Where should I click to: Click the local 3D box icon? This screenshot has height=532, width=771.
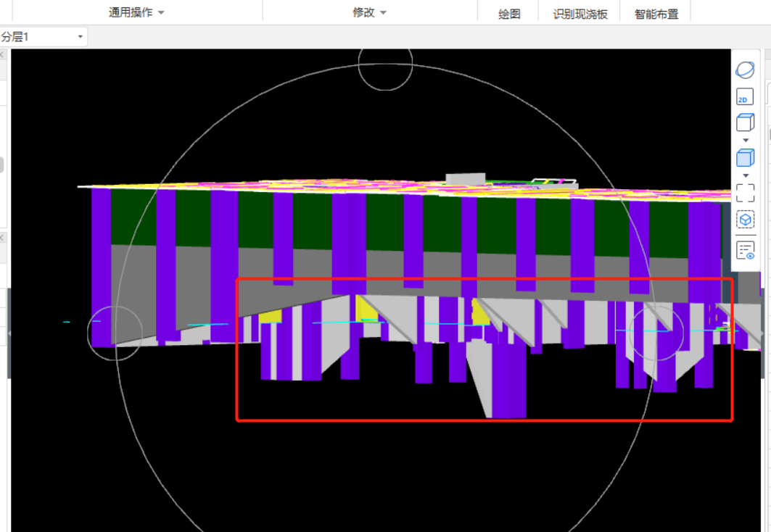click(745, 220)
